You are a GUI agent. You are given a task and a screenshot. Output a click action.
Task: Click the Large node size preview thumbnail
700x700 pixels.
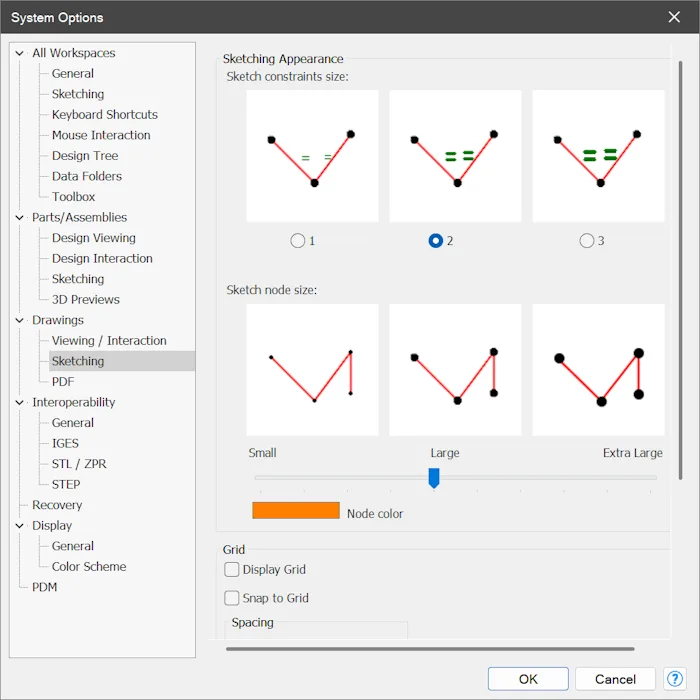click(455, 370)
